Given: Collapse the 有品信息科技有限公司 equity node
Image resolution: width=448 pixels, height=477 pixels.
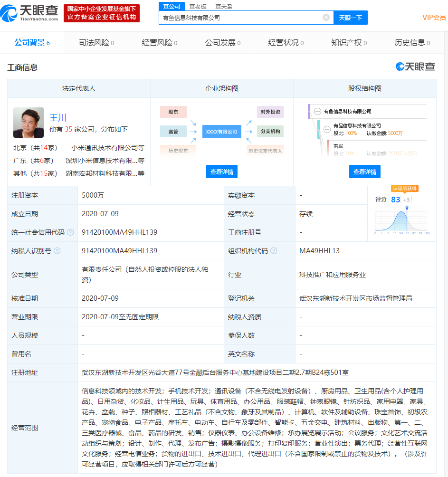Looking at the screenshot, I should point(327,129).
